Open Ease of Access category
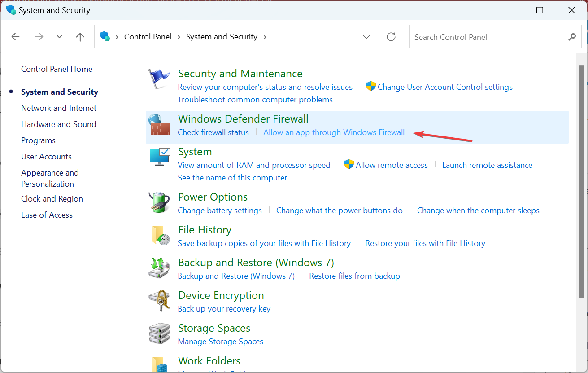The width and height of the screenshot is (588, 373). 47,215
